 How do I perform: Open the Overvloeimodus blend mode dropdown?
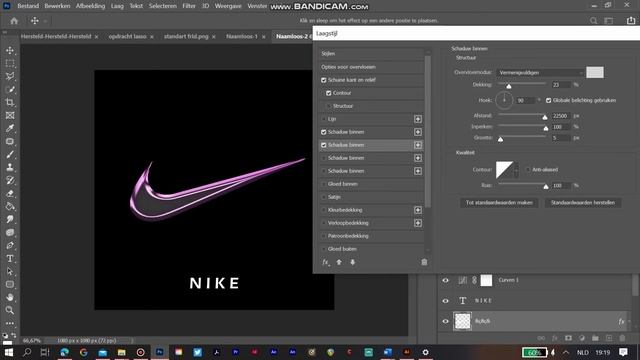(x=540, y=73)
